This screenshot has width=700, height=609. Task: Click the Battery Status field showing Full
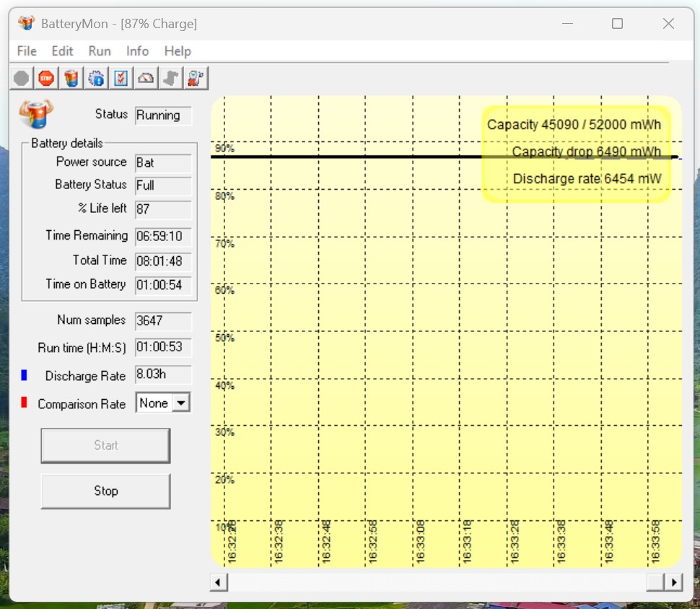click(163, 185)
